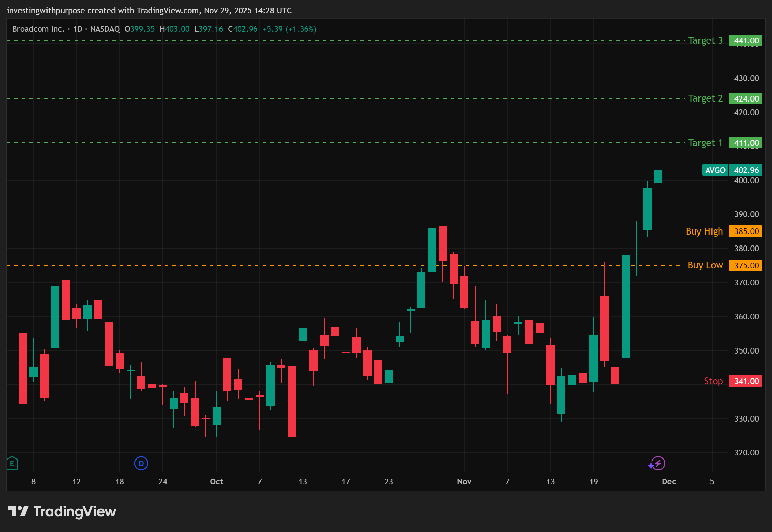772x532 pixels.
Task: Click the purple lightning event icon
Action: 657,464
